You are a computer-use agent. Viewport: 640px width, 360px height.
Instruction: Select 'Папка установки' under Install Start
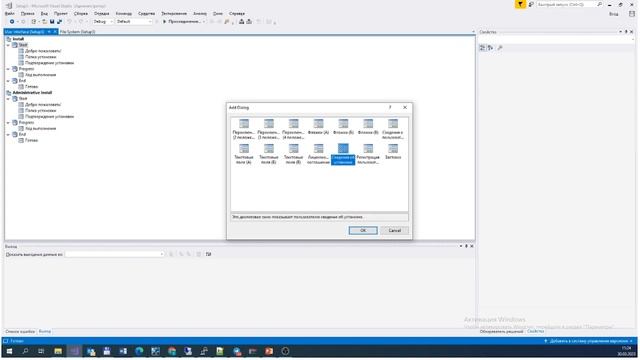(x=40, y=57)
